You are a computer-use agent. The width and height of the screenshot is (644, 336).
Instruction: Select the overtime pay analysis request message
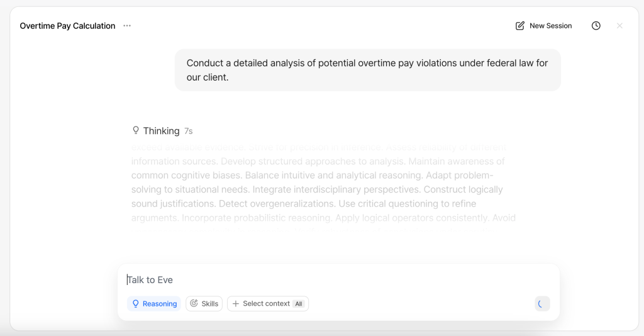point(367,70)
